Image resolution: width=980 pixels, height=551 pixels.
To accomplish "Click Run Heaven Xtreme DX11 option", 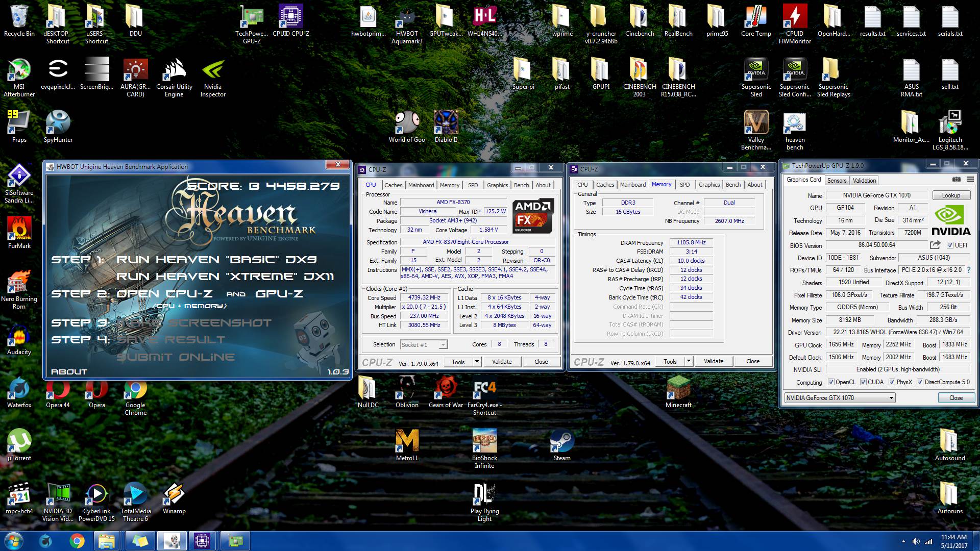I will point(225,277).
